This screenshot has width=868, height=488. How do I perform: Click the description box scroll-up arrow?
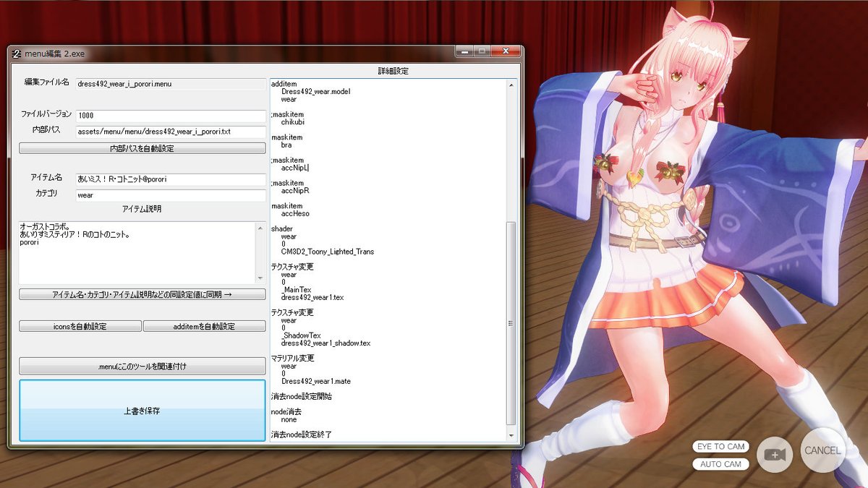click(260, 228)
